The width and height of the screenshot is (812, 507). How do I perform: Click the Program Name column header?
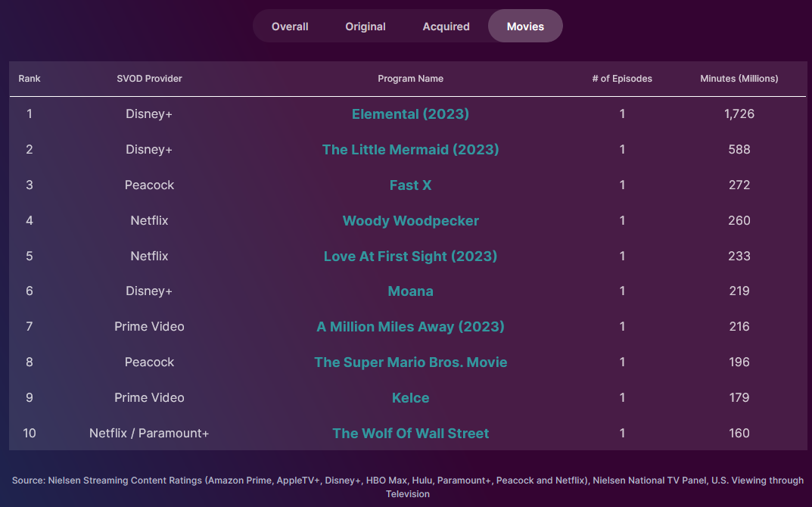coord(410,79)
